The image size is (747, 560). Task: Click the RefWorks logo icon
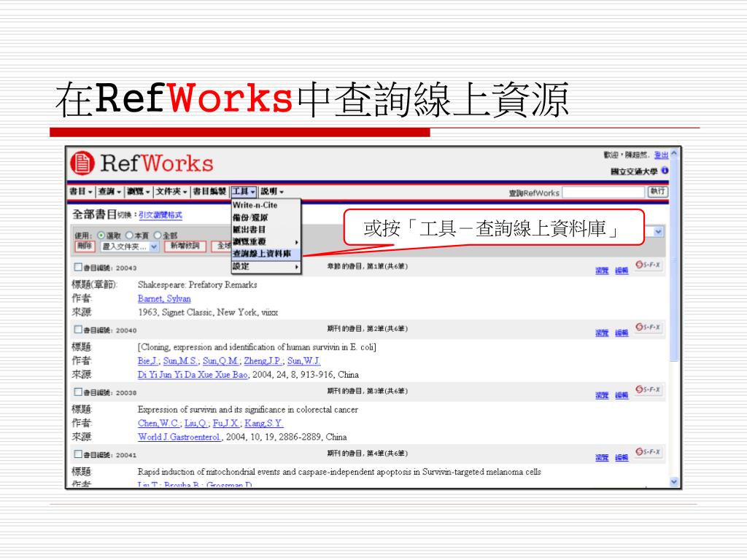(x=82, y=163)
